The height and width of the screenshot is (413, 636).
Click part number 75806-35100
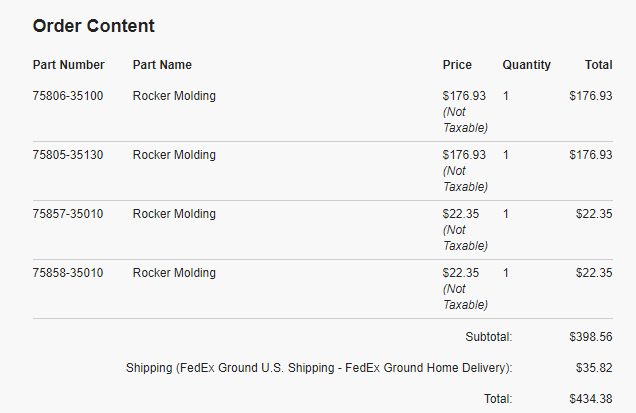click(x=68, y=96)
